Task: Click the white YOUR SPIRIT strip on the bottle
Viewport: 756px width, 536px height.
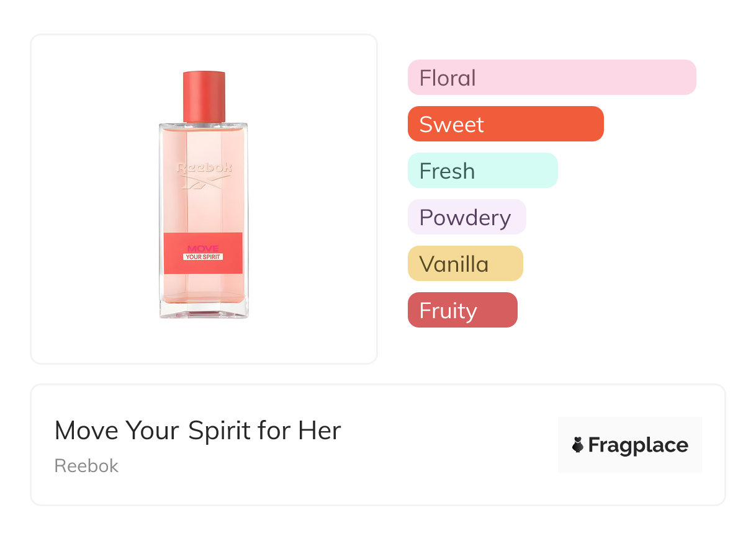Action: [x=203, y=257]
